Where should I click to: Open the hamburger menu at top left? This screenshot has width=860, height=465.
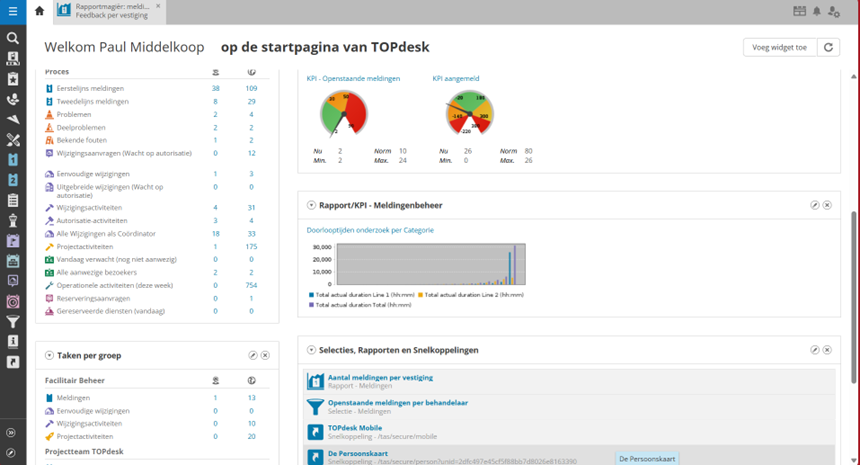click(12, 11)
